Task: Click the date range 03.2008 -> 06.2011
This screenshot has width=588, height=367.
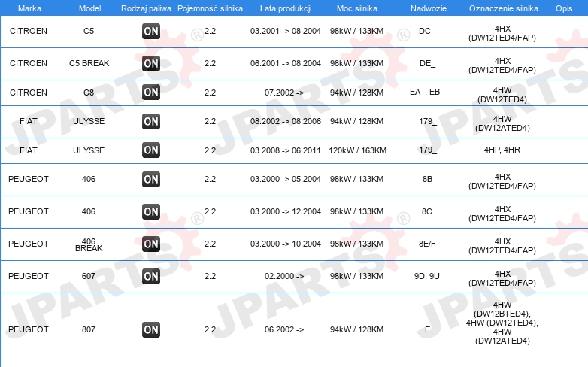Action: pyautogui.click(x=286, y=150)
